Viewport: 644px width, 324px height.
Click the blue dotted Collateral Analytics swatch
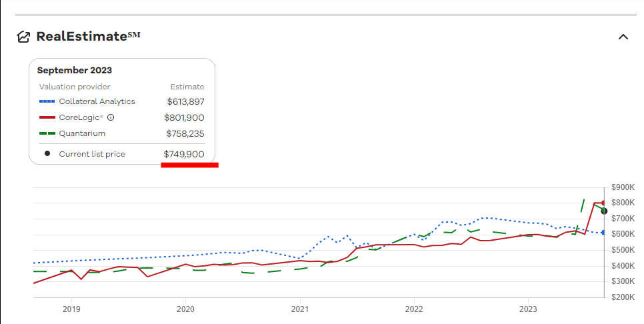(x=47, y=101)
